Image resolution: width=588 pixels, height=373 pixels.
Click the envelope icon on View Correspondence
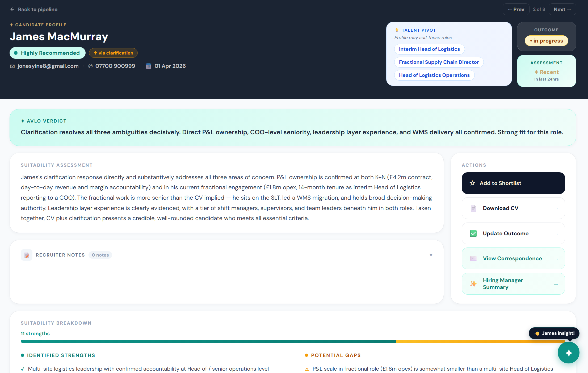[473, 259]
